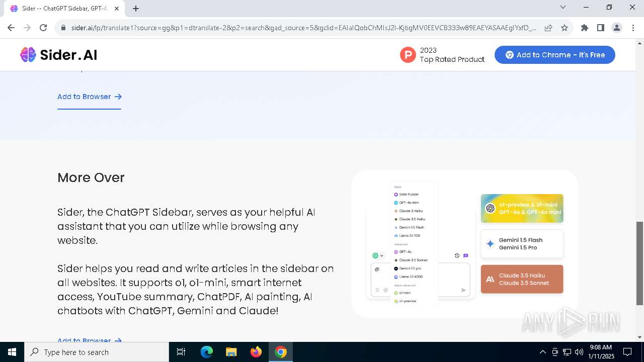The image size is (644, 362).
Task: Open Task View in the taskbar
Action: 181,352
